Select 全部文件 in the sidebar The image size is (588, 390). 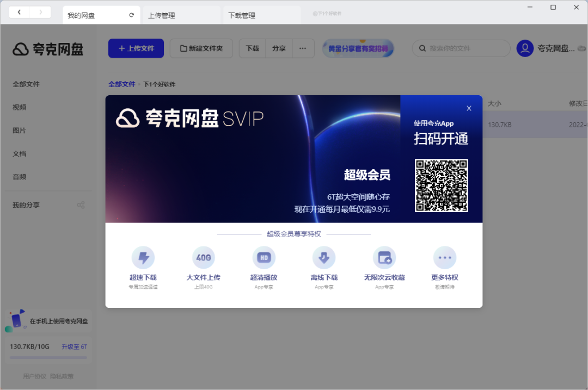tap(26, 84)
